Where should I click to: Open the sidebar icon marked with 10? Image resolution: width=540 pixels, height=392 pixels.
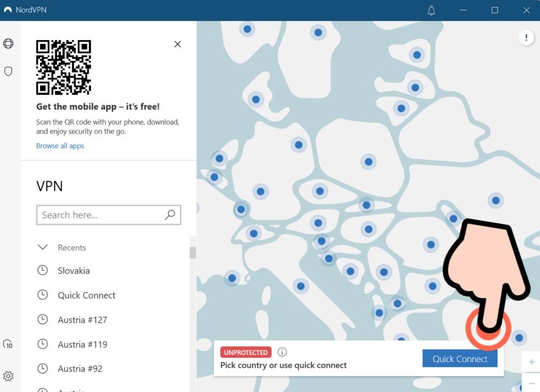[x=8, y=344]
